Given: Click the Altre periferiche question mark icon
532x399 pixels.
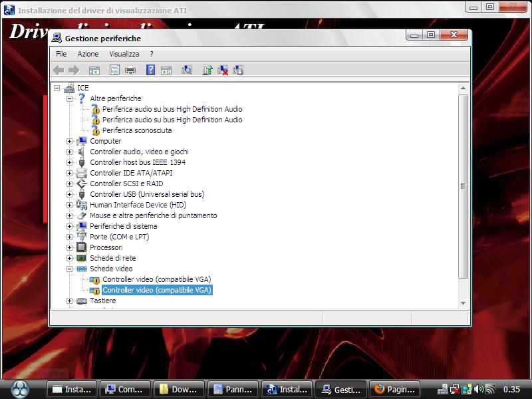Looking at the screenshot, I should coord(82,98).
